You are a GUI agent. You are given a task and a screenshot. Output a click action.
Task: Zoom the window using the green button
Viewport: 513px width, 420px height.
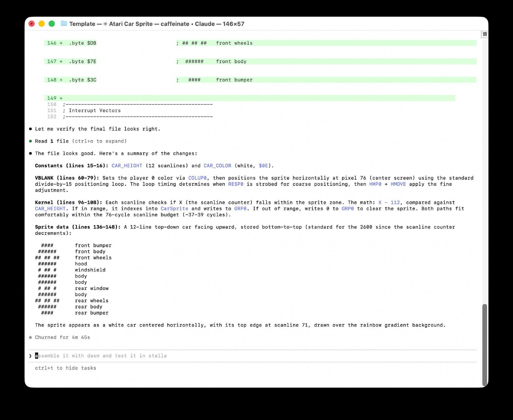coord(52,24)
